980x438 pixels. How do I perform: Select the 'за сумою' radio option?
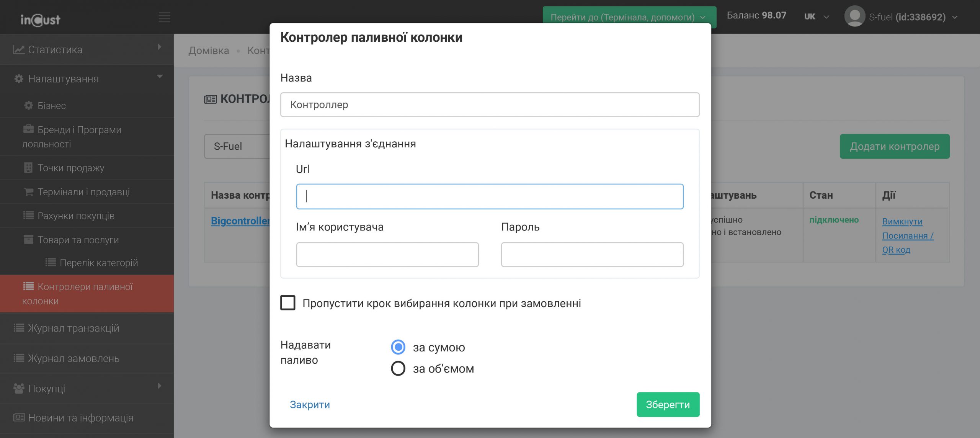(398, 347)
